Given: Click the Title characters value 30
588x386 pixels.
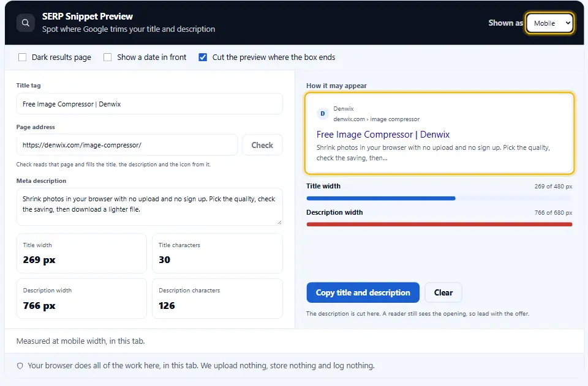Looking at the screenshot, I should [164, 260].
